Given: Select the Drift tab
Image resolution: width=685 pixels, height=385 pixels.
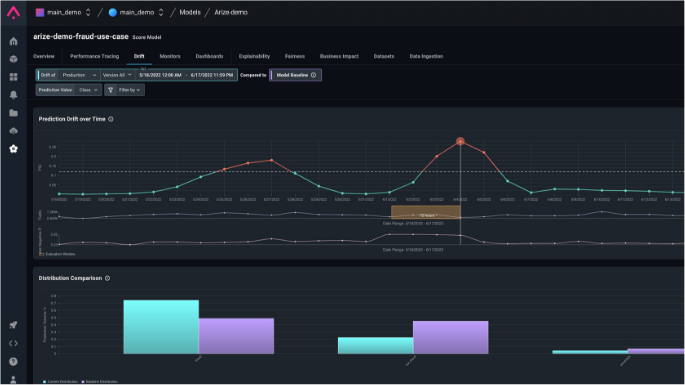Looking at the screenshot, I should point(139,56).
